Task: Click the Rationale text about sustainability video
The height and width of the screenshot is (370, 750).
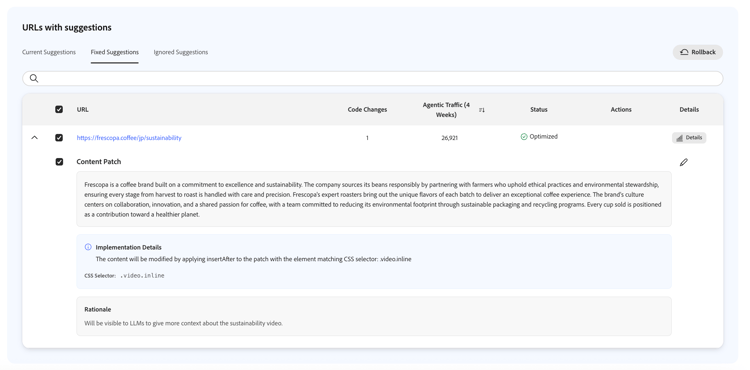Action: (x=184, y=323)
